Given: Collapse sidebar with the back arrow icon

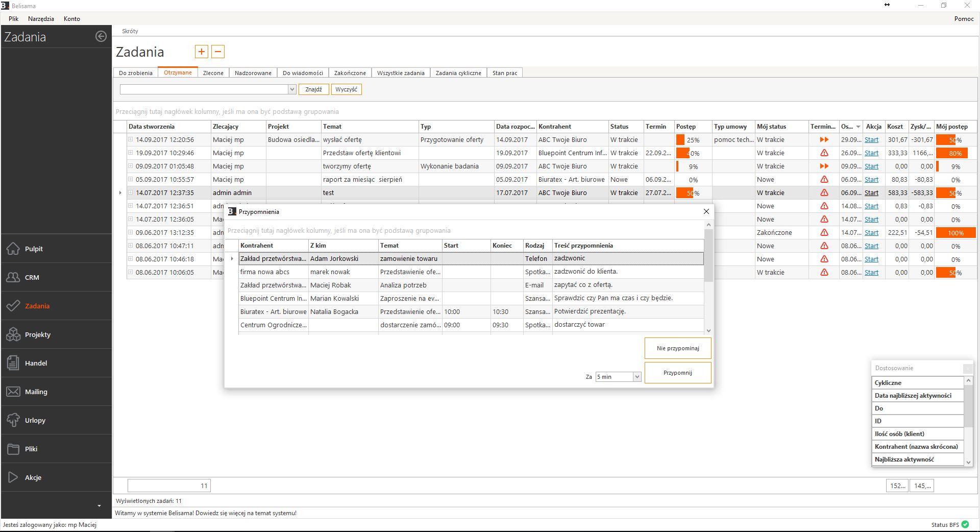Looking at the screenshot, I should click(101, 36).
